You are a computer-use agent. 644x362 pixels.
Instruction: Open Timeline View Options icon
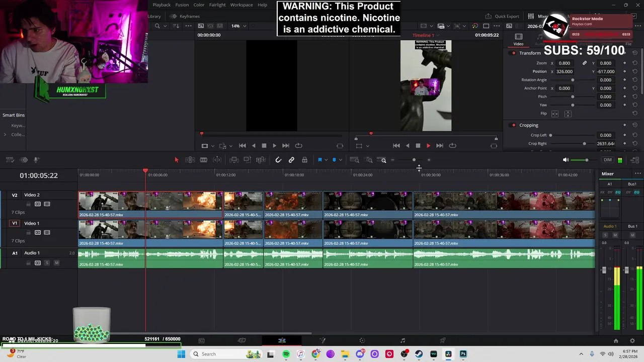[10, 160]
